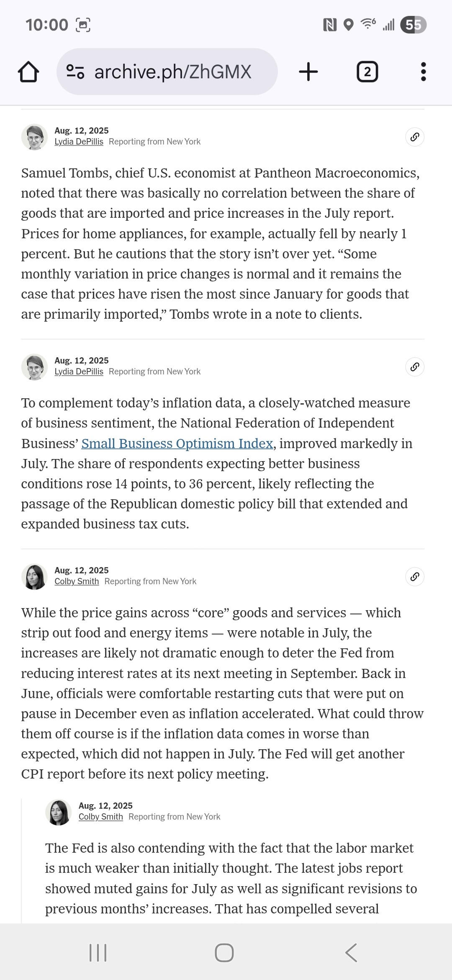Open a new tab with plus icon

point(308,72)
